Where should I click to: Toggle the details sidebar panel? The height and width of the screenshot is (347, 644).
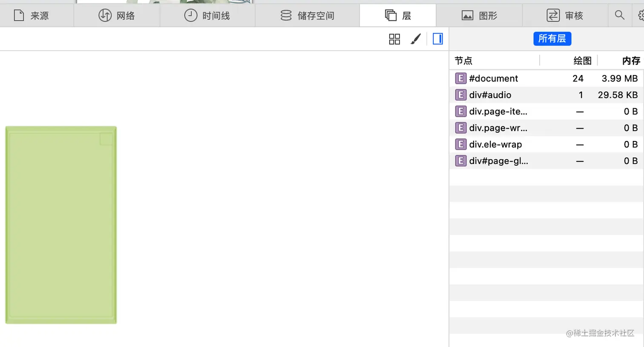pos(437,39)
